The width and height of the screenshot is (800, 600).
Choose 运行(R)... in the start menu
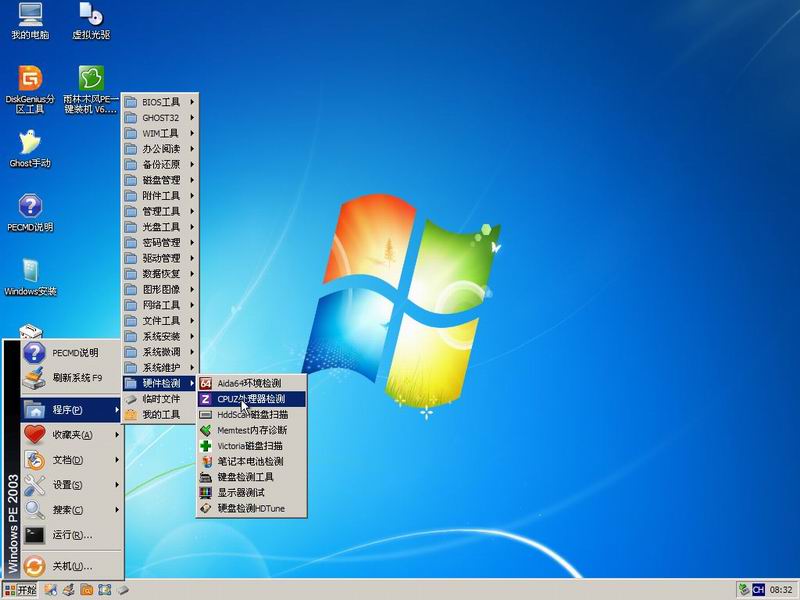pyautogui.click(x=71, y=535)
